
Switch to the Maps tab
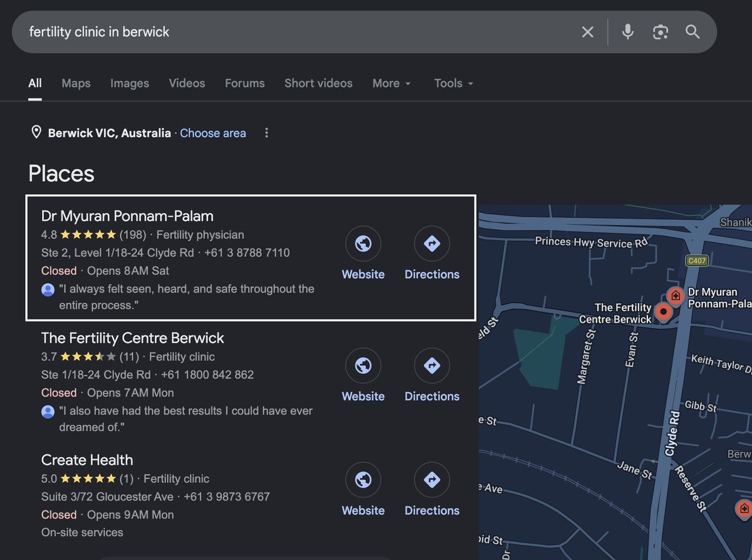(76, 83)
